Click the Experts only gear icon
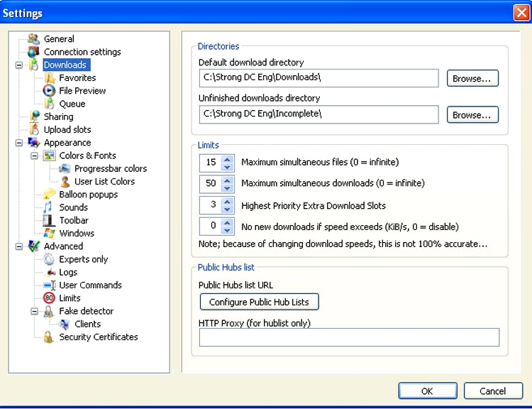The height and width of the screenshot is (409, 532). coord(49,259)
